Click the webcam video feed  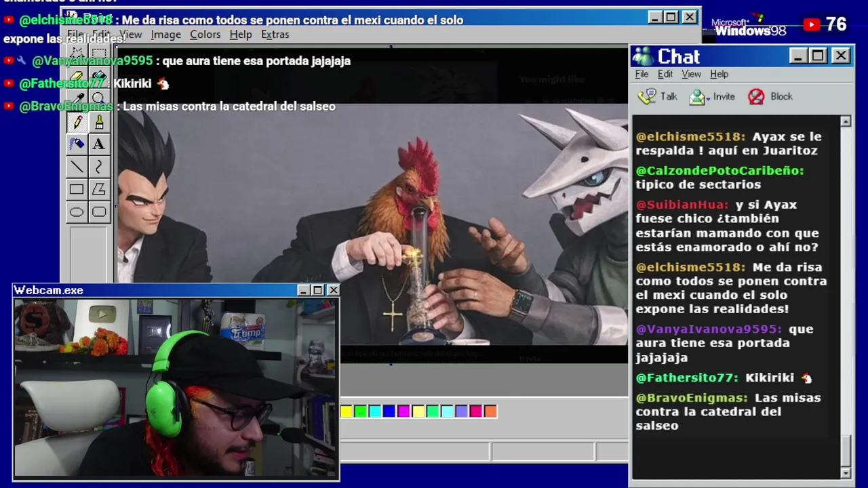pyautogui.click(x=176, y=387)
